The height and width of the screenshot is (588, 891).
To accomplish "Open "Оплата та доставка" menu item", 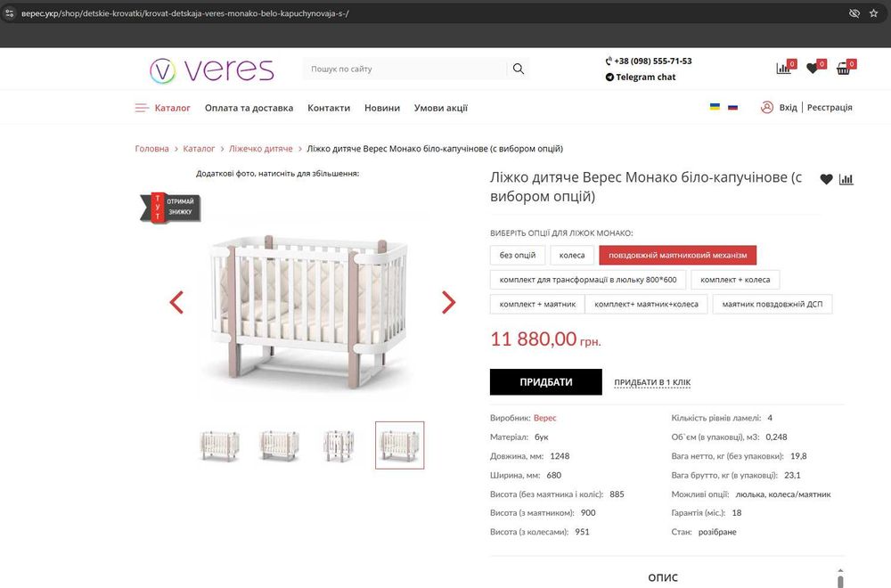I will point(249,108).
